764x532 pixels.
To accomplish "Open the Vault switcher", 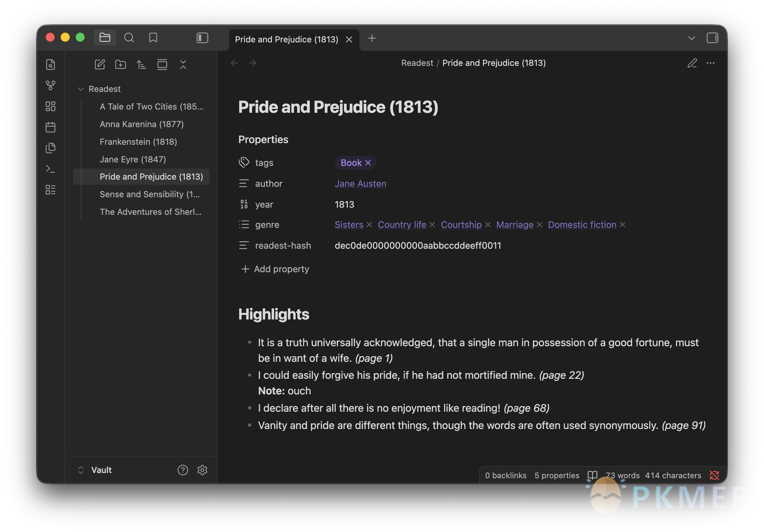I will (x=95, y=470).
